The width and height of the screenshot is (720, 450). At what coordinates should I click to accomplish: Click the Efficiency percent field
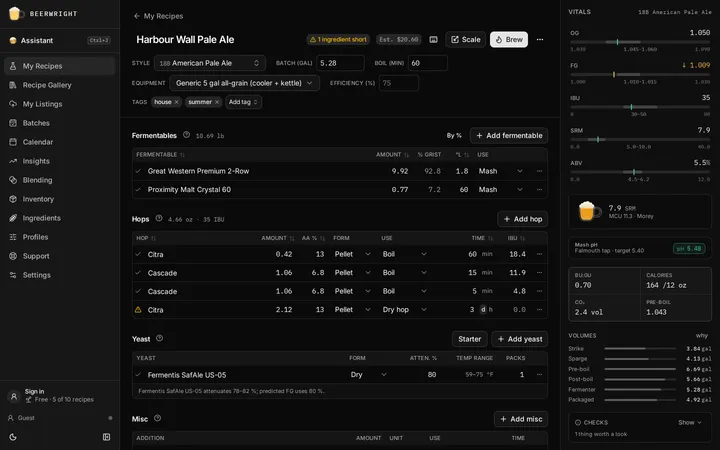pyautogui.click(x=399, y=83)
